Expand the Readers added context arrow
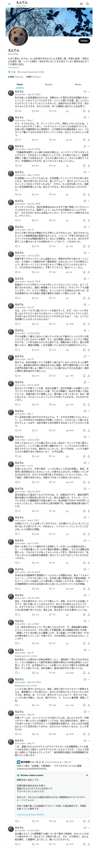This screenshot has width=98, height=868. 87,775
